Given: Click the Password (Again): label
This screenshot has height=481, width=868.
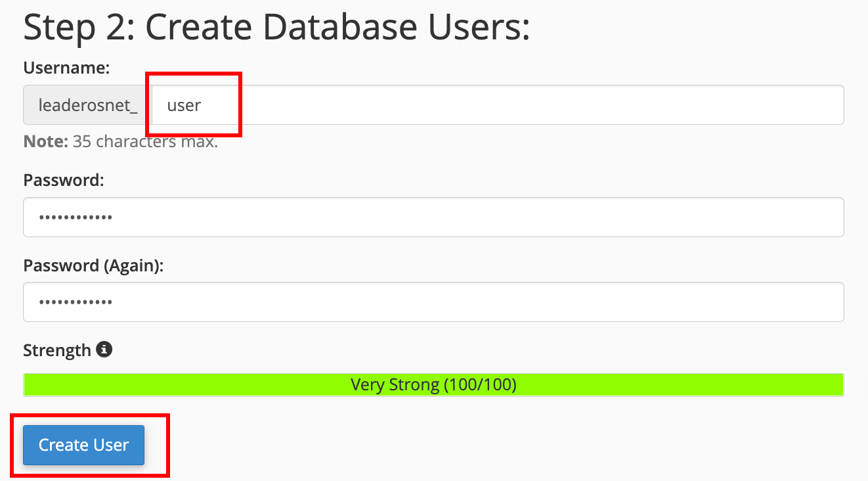Looking at the screenshot, I should [93, 265].
